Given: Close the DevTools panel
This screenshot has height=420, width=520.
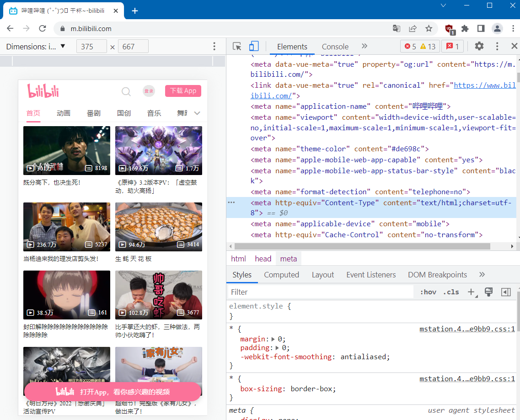Looking at the screenshot, I should (514, 46).
